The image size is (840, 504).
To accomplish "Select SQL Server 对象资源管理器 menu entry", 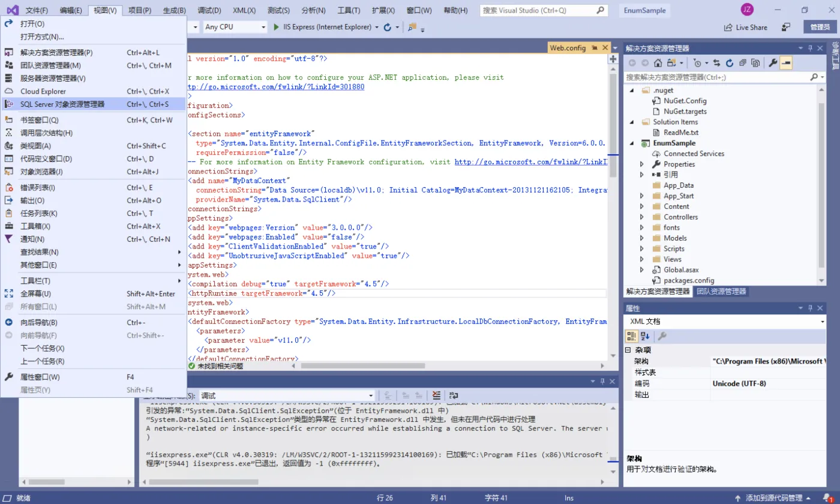I will point(93,104).
